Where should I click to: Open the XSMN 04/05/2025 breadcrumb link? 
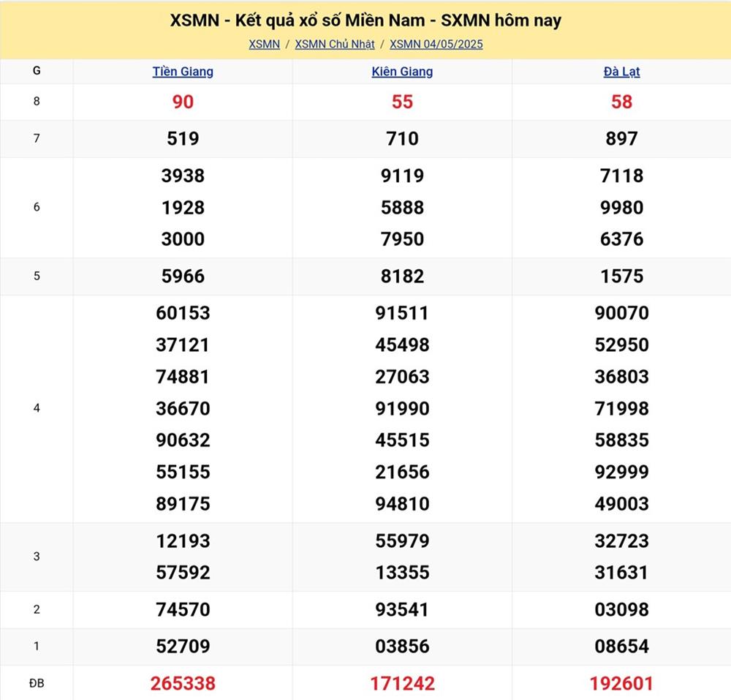436,44
